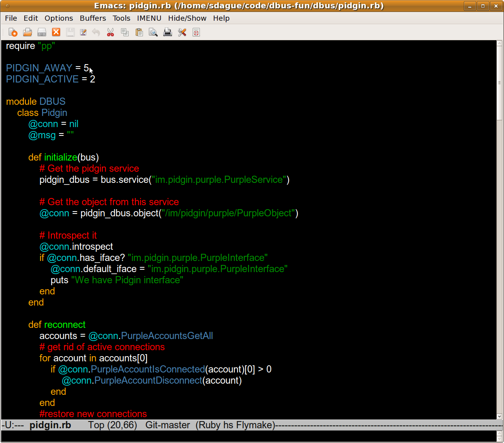The width and height of the screenshot is (504, 443).
Task: Open the Edit menu
Action: click(x=31, y=18)
